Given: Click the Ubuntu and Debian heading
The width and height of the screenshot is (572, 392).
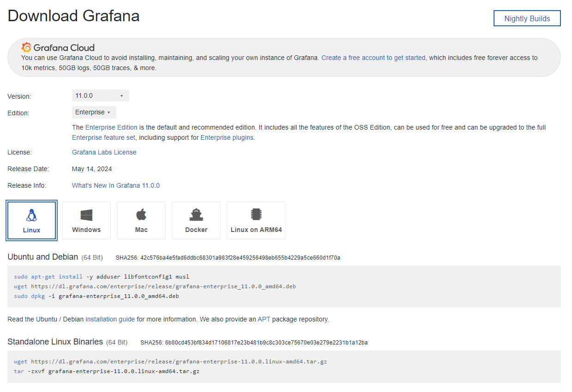Looking at the screenshot, I should point(42,257).
